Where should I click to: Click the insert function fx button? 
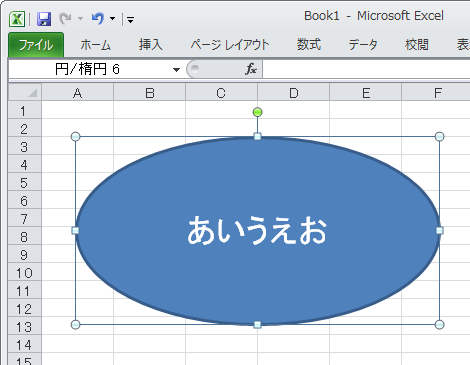coord(251,69)
